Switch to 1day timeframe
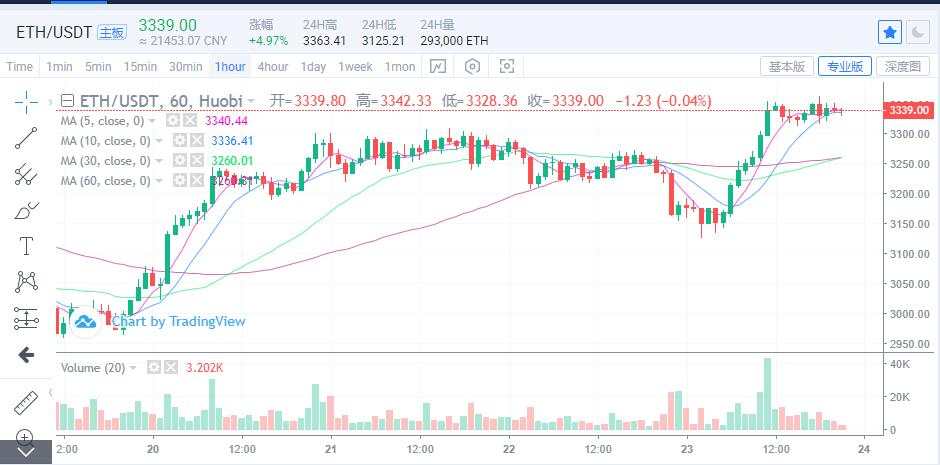Image resolution: width=940 pixels, height=465 pixels. pos(313,67)
